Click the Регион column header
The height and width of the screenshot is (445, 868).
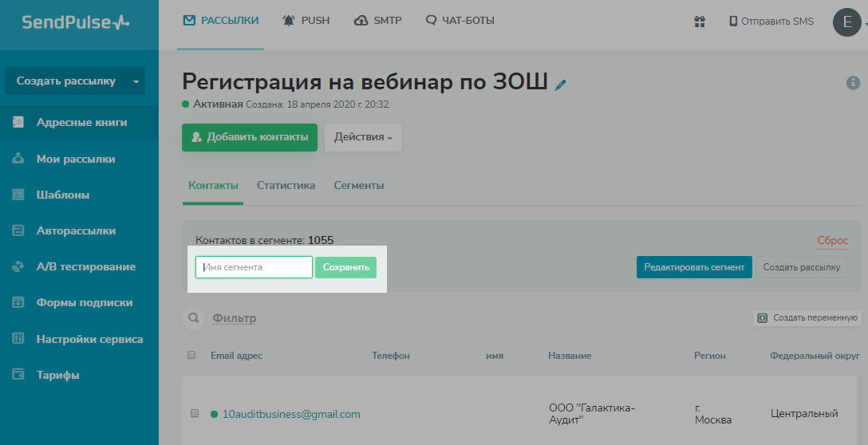point(710,356)
